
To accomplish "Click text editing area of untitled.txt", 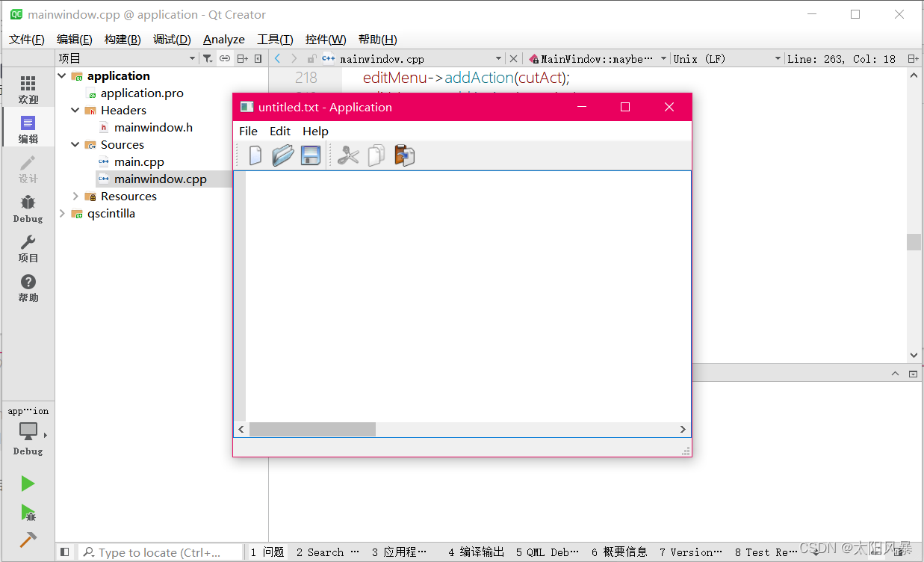I will point(468,296).
